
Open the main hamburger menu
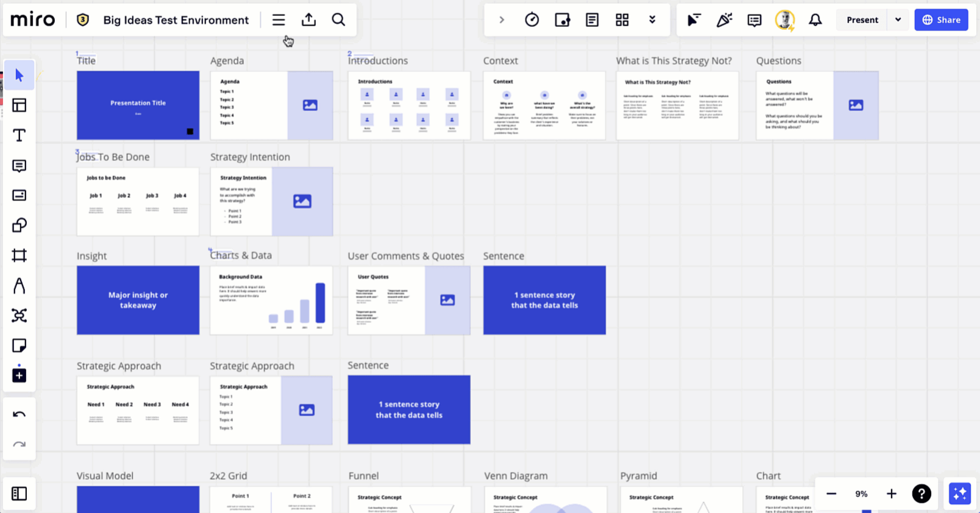[279, 20]
